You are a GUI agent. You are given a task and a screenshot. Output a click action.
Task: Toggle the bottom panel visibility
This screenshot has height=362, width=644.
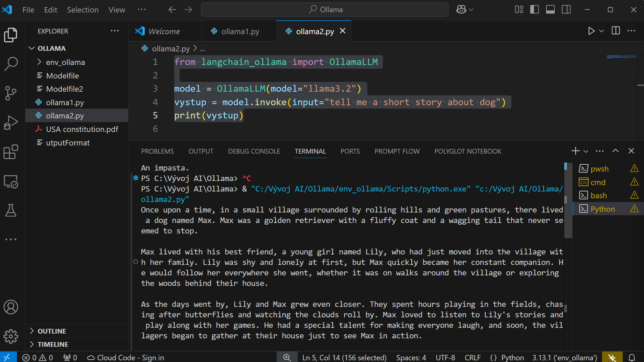point(550,9)
